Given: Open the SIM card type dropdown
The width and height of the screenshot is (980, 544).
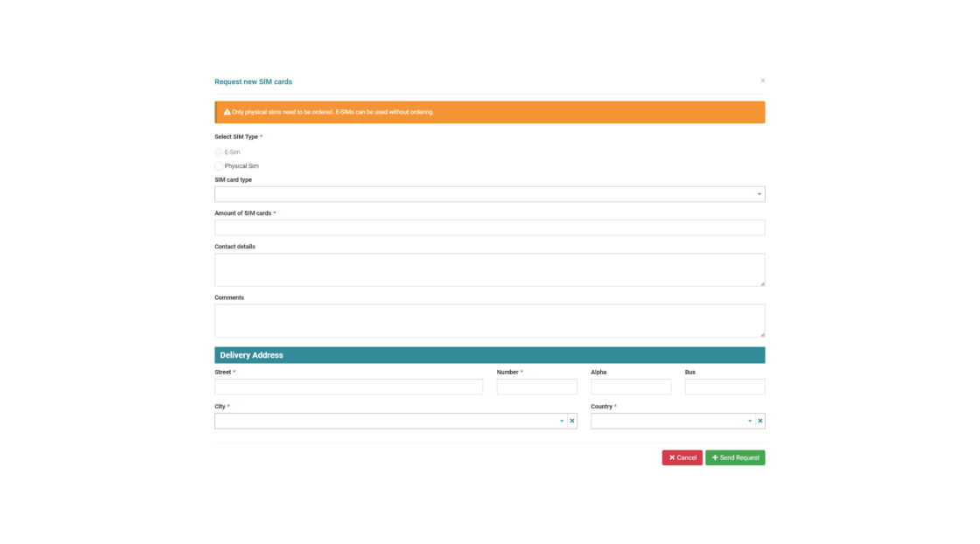Looking at the screenshot, I should 489,194.
